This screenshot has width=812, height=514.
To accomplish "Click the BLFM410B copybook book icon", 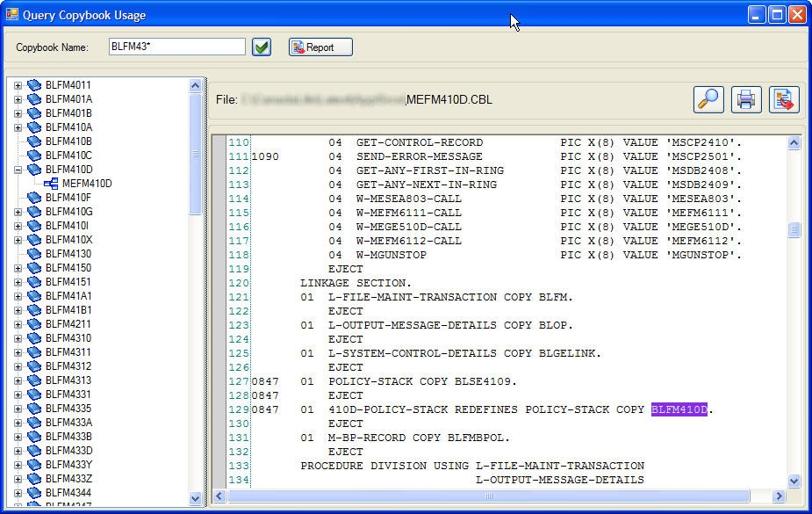I will [34, 141].
